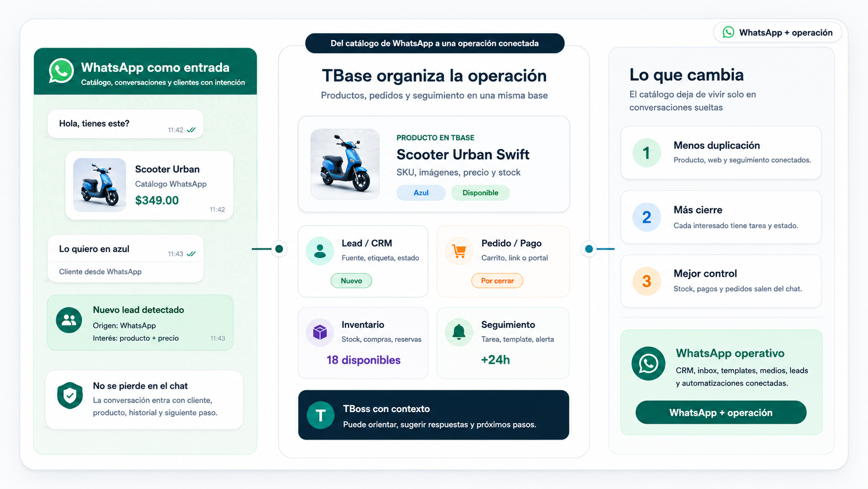Click the Lo que cambia heading
868x489 pixels.
[687, 75]
